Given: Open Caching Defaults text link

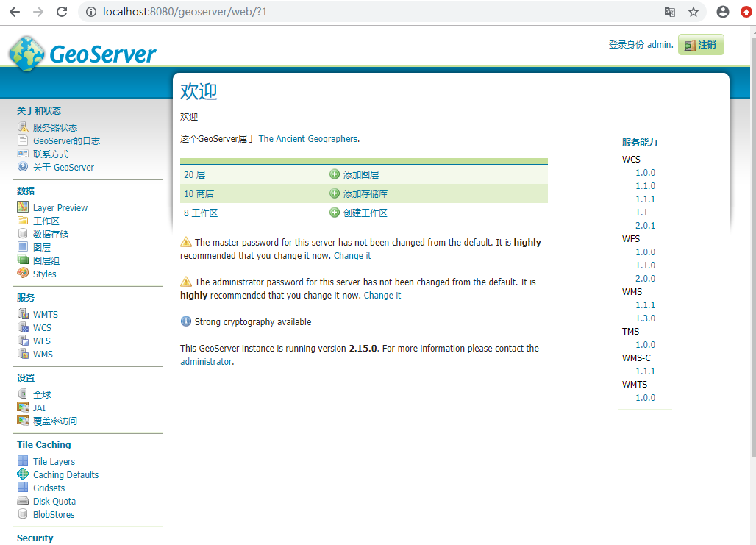Looking at the screenshot, I should 65,474.
